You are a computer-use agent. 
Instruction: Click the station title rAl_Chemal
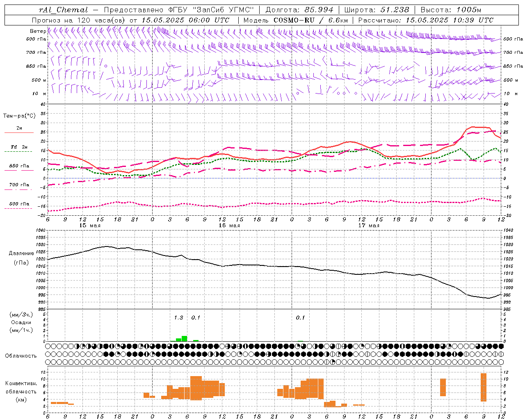[64, 10]
